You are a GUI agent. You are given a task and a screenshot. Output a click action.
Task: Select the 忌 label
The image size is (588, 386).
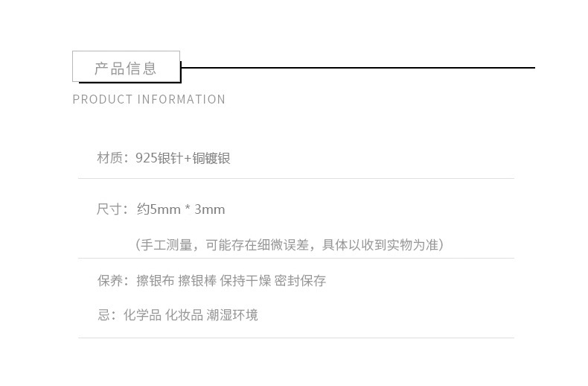pyautogui.click(x=105, y=315)
